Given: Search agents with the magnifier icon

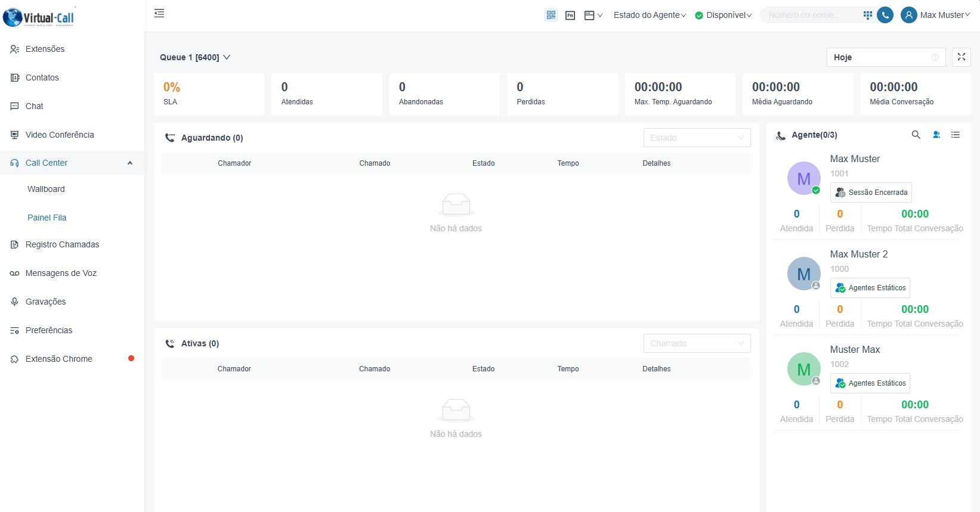Looking at the screenshot, I should (x=916, y=135).
